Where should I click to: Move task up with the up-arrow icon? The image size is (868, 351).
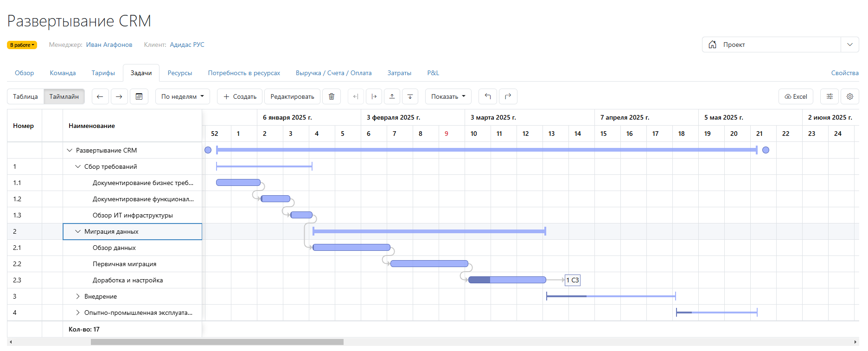(x=392, y=96)
